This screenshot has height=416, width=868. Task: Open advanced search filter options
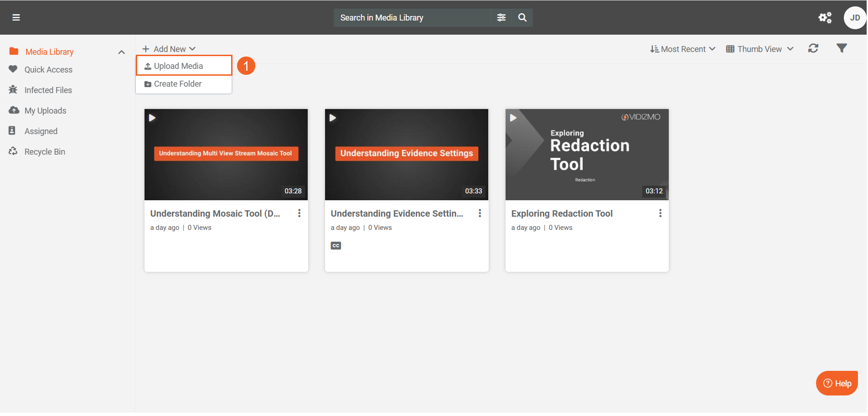coord(501,17)
